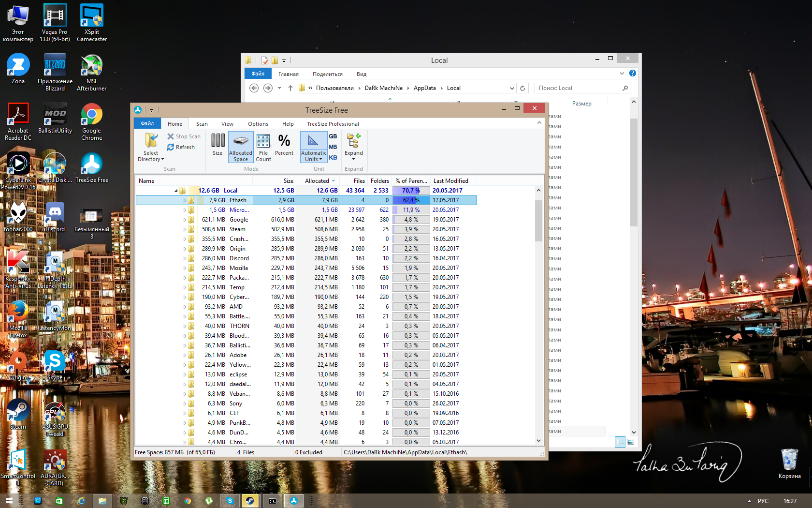This screenshot has width=812, height=508.
Task: Sort by the Last Modified column
Action: [x=453, y=181]
